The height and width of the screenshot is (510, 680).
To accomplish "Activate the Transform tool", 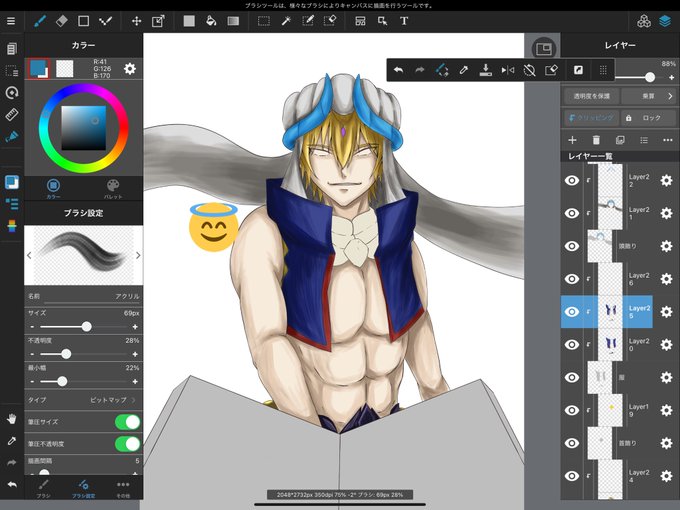I will 158,21.
